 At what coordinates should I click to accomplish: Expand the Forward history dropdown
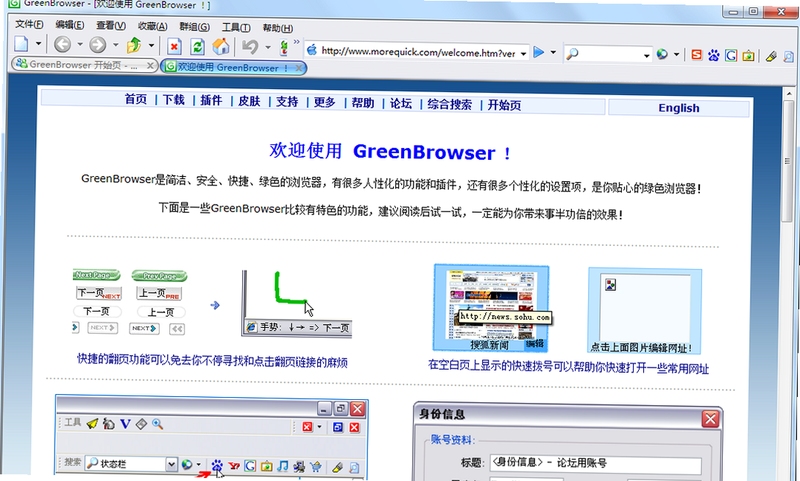pyautogui.click(x=115, y=45)
